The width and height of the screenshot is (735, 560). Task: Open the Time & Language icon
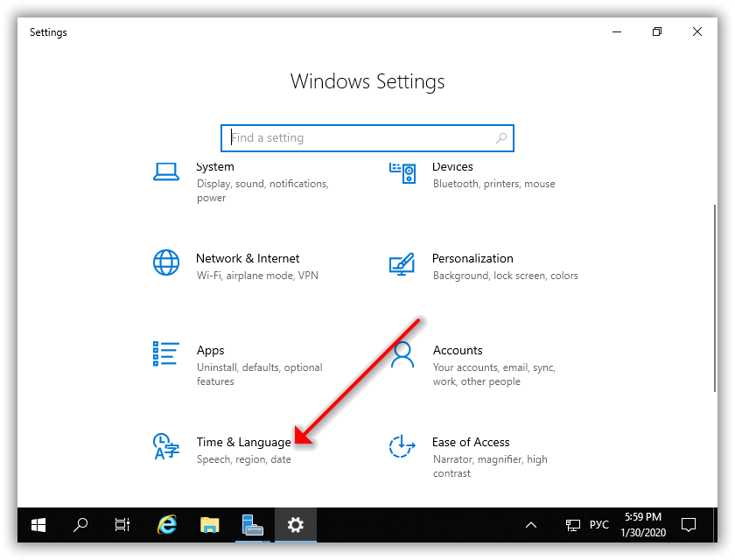click(166, 446)
